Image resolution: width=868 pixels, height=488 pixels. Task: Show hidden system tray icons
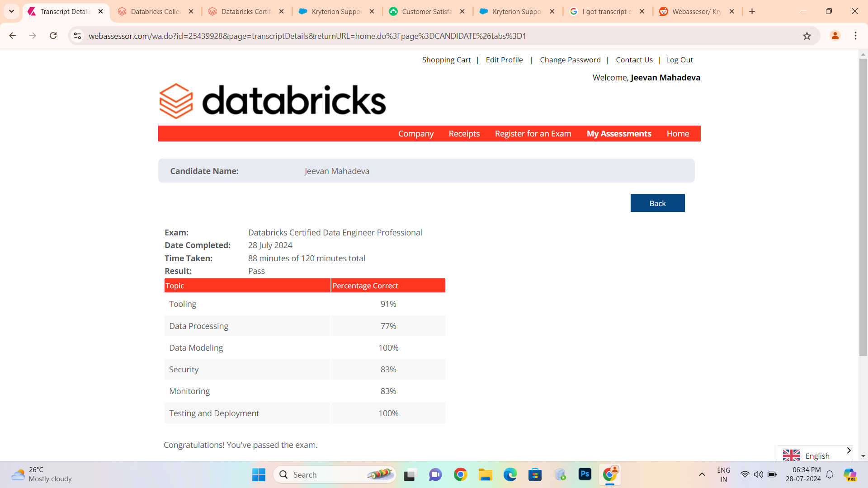(x=702, y=474)
